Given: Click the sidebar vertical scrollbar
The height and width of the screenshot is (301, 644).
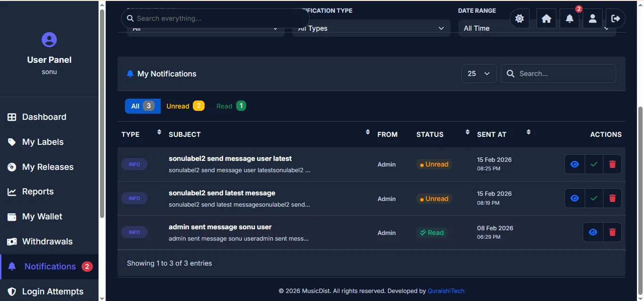Looking at the screenshot, I should (102, 113).
